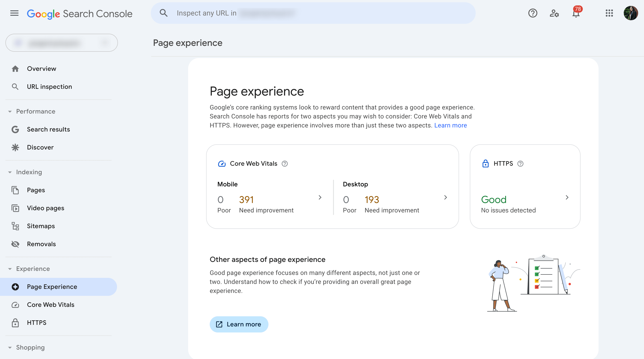Click the checklist illustration
Image resolution: width=644 pixels, height=359 pixels.
point(534,283)
